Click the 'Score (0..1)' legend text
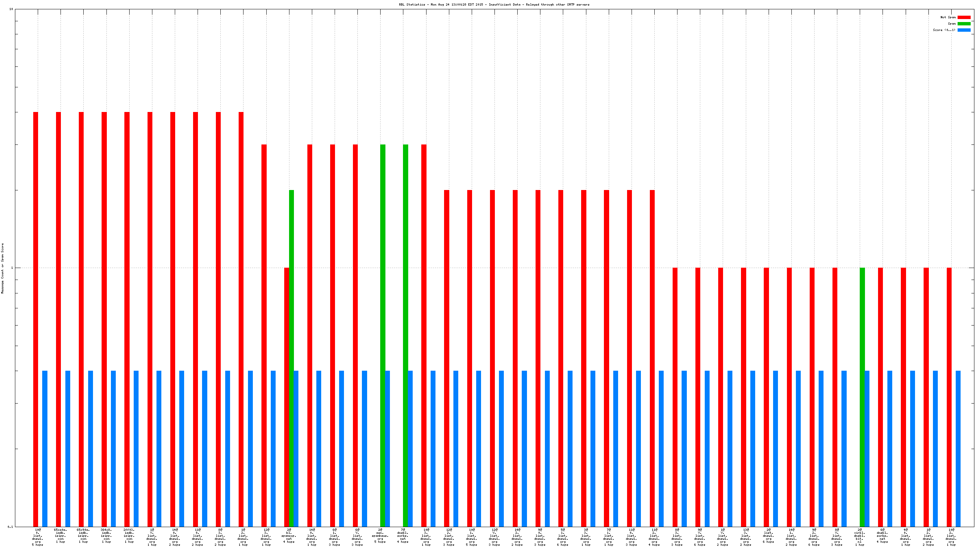The width and height of the screenshot is (980, 551). tap(944, 30)
